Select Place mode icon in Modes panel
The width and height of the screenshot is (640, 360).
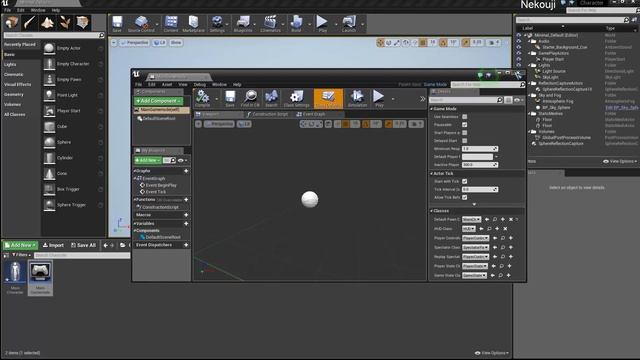point(11,22)
